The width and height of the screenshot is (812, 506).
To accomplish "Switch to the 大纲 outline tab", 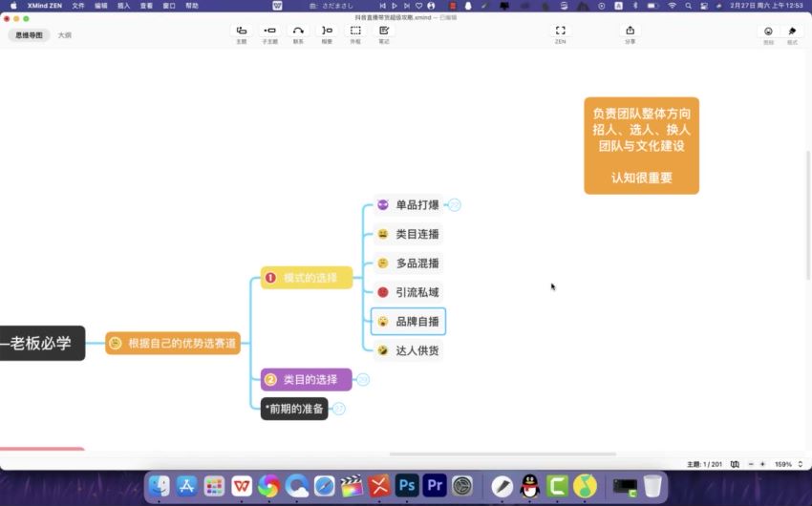I will [x=65, y=35].
